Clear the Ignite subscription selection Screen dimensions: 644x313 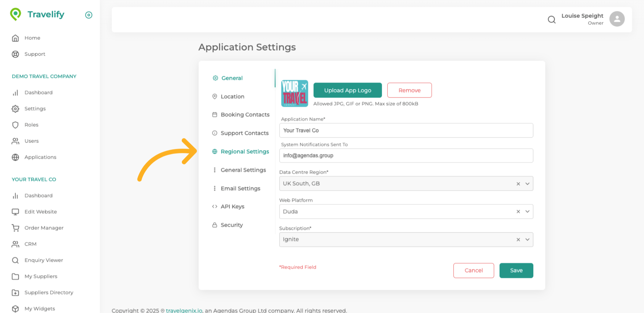pos(518,239)
